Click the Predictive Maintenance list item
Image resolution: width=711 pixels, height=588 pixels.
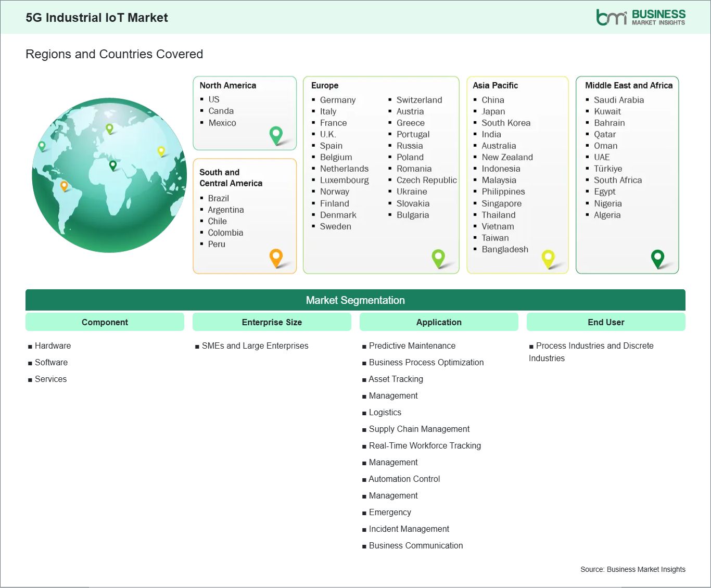pos(412,346)
